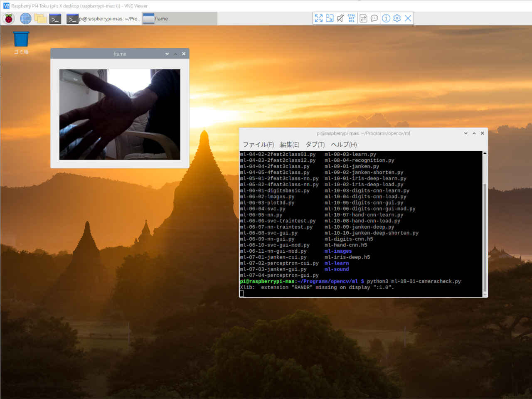Click the ml-learn directory name

[x=337, y=263]
